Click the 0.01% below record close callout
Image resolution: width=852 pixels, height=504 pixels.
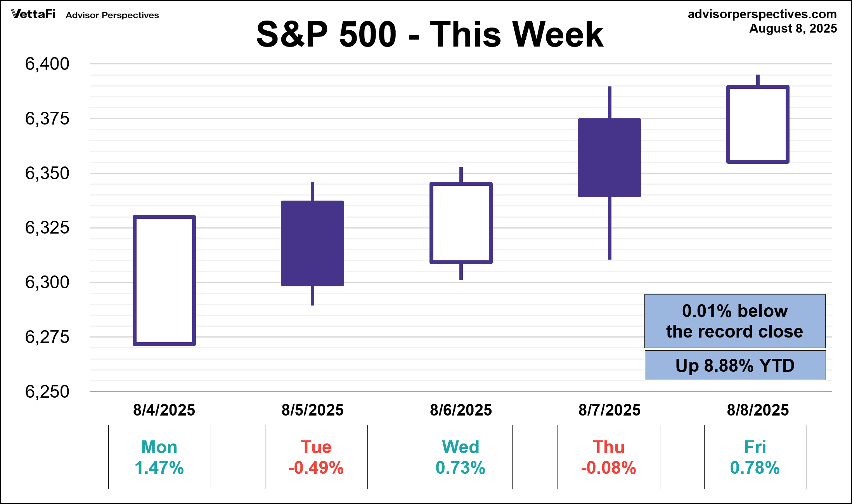click(x=735, y=321)
